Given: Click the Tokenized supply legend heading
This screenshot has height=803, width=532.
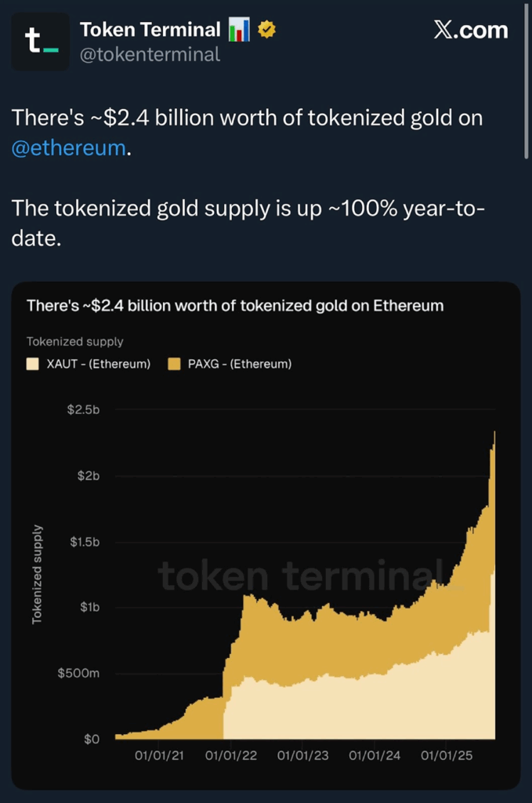Looking at the screenshot, I should 74,342.
